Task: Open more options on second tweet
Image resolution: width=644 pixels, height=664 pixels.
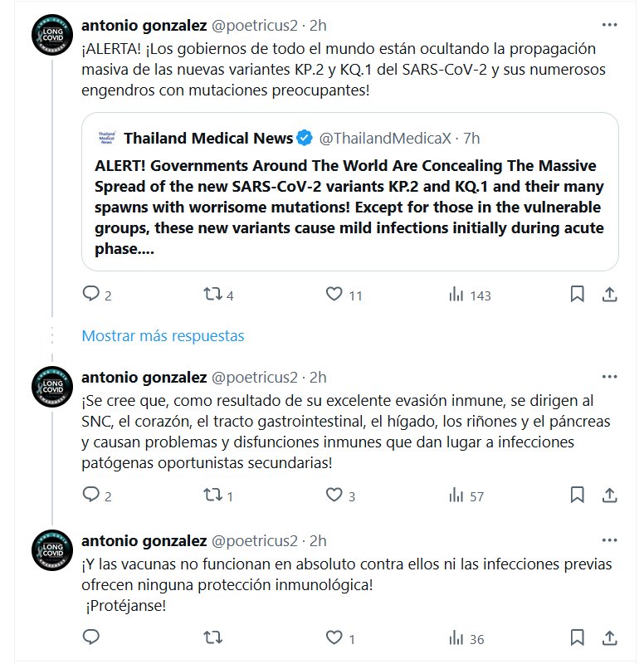Action: (609, 377)
